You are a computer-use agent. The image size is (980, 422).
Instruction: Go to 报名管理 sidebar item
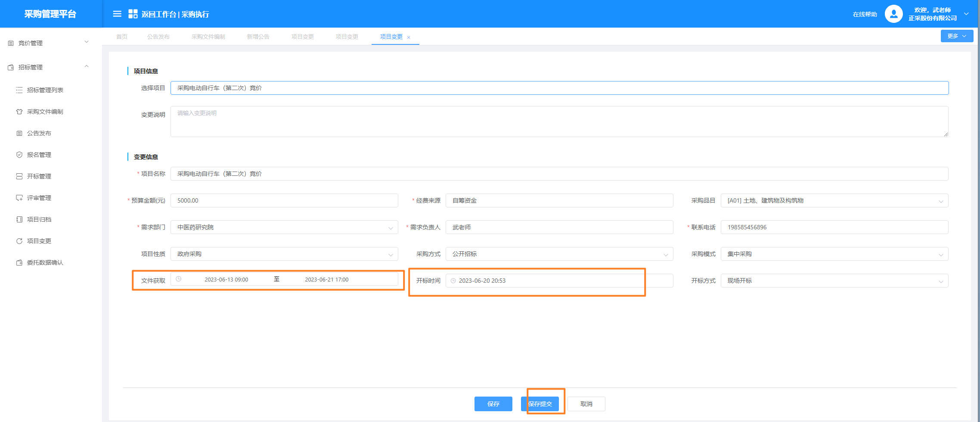pos(39,155)
